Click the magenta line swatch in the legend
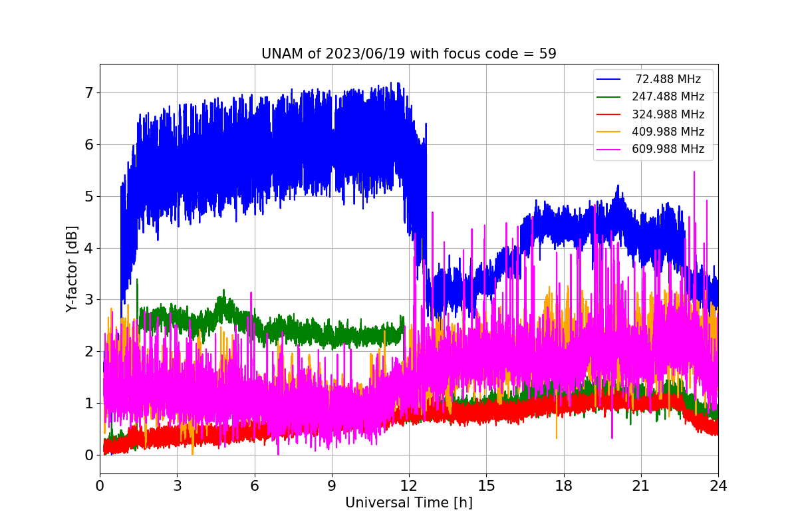The width and height of the screenshot is (798, 532). tap(609, 150)
